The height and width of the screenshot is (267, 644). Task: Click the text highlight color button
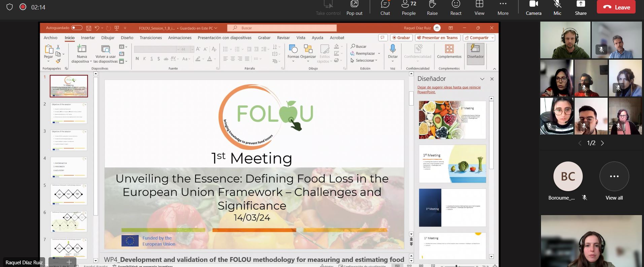[198, 59]
